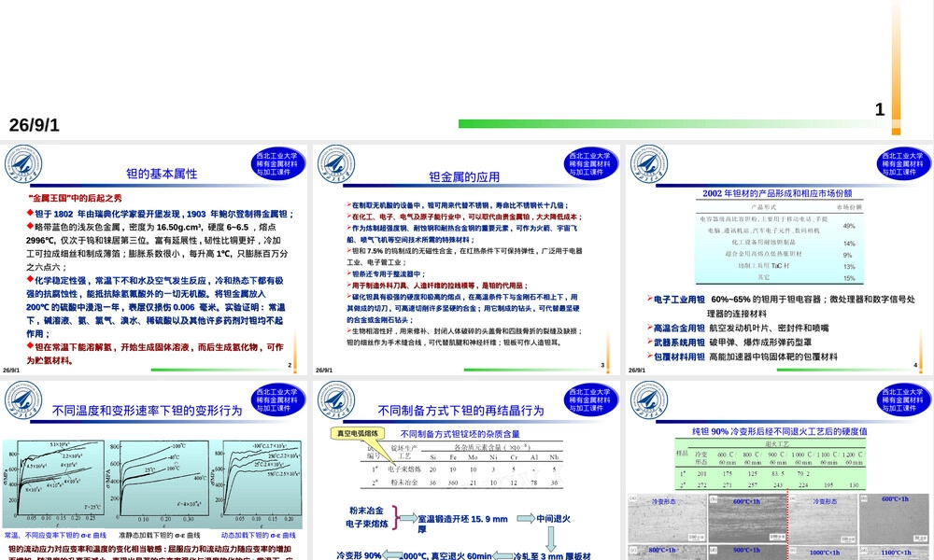The width and height of the screenshot is (934, 560).
Task: Click the university logo on the 2002年钽材 market share slide
Action: [649, 164]
